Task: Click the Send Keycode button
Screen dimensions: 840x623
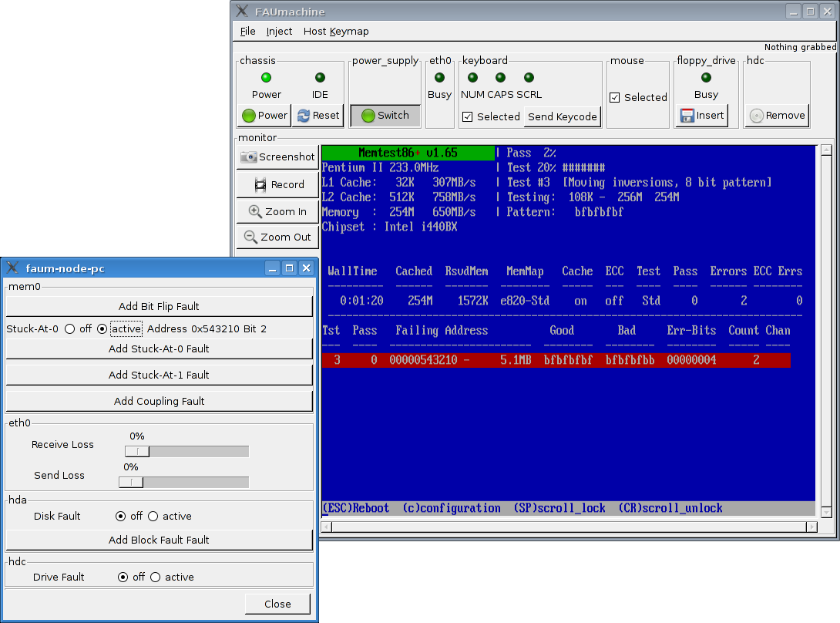Action: tap(562, 117)
